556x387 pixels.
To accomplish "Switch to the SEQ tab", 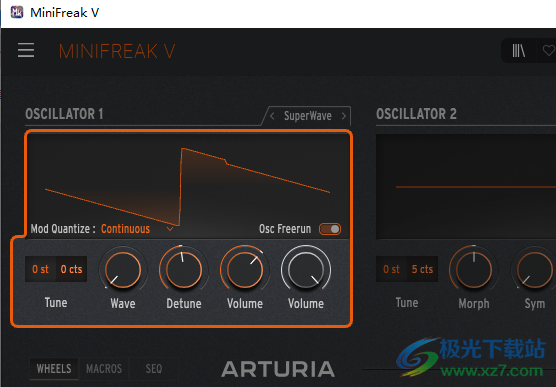I will (154, 369).
